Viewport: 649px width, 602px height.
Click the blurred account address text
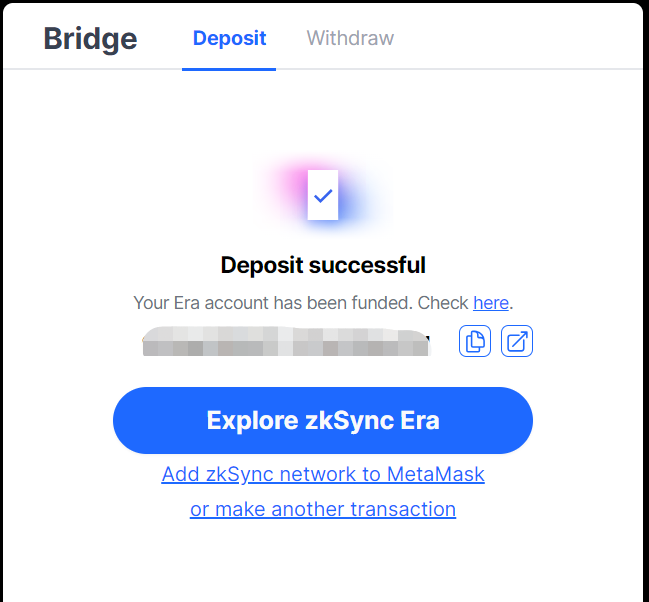(286, 341)
